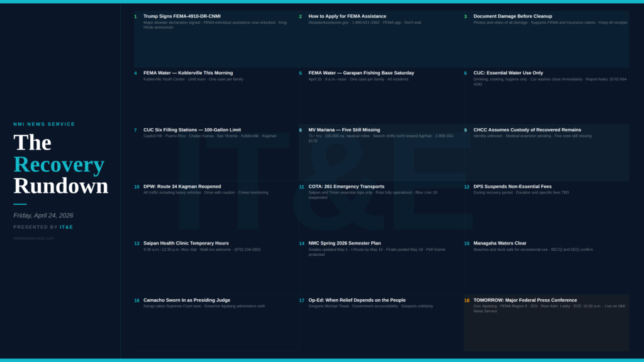Click the MV Mariana Five Still Missing headline
This screenshot has height=362, width=644.
coord(344,130)
